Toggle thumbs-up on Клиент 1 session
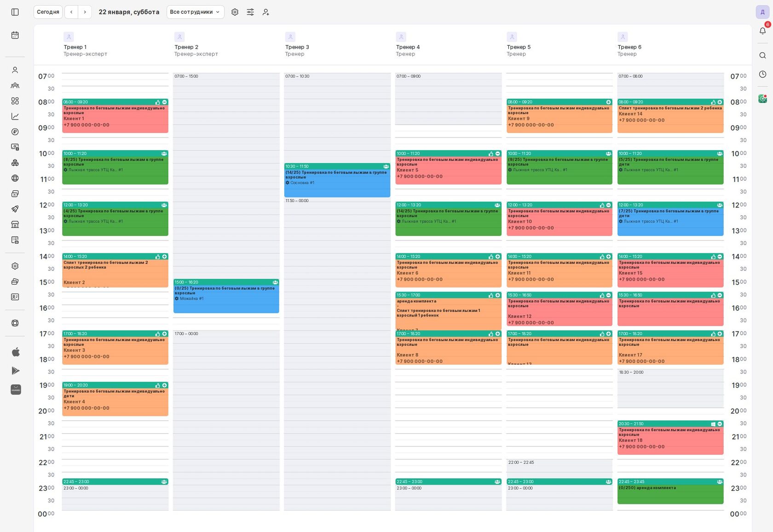Image resolution: width=773 pixels, height=532 pixels. 158,102
